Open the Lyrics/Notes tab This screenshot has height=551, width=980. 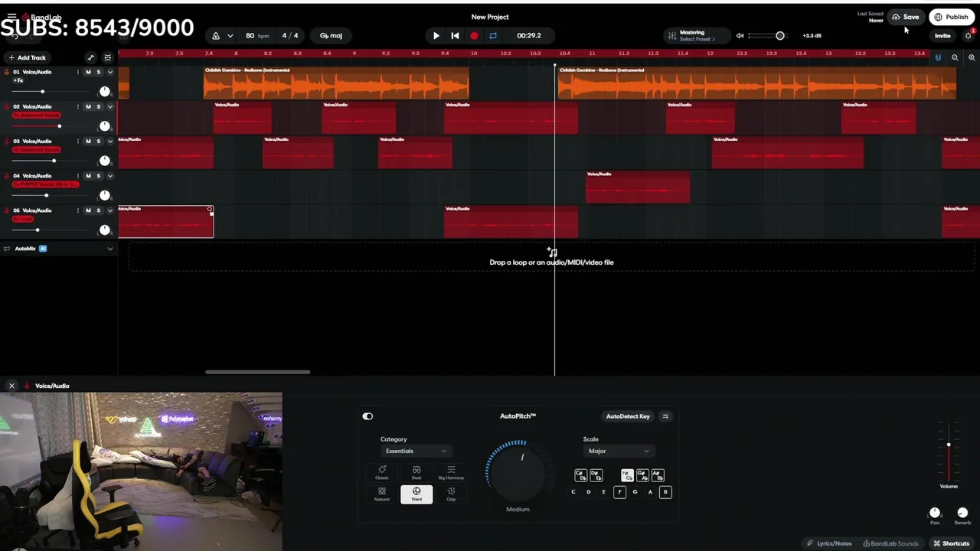829,543
